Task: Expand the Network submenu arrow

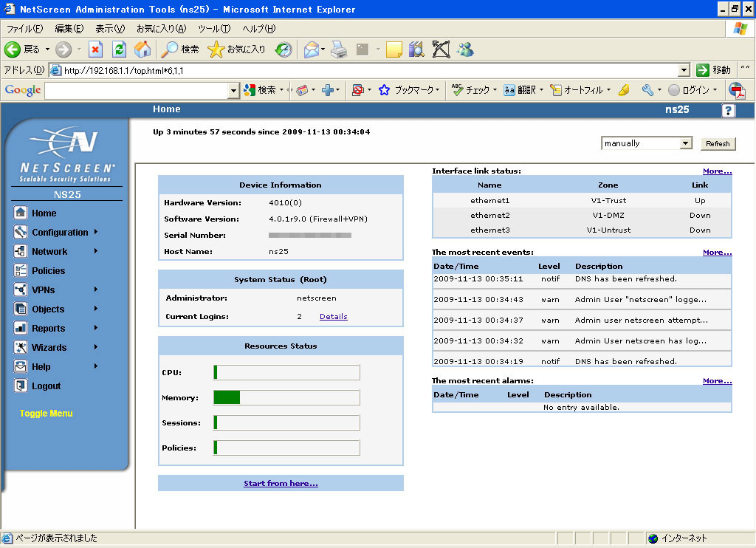Action: click(96, 251)
